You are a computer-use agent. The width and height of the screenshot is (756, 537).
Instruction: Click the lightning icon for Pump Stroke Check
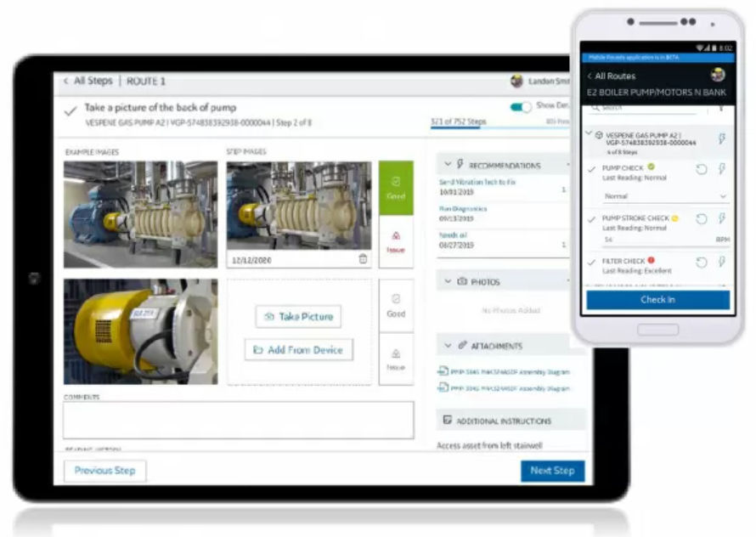coord(722,219)
